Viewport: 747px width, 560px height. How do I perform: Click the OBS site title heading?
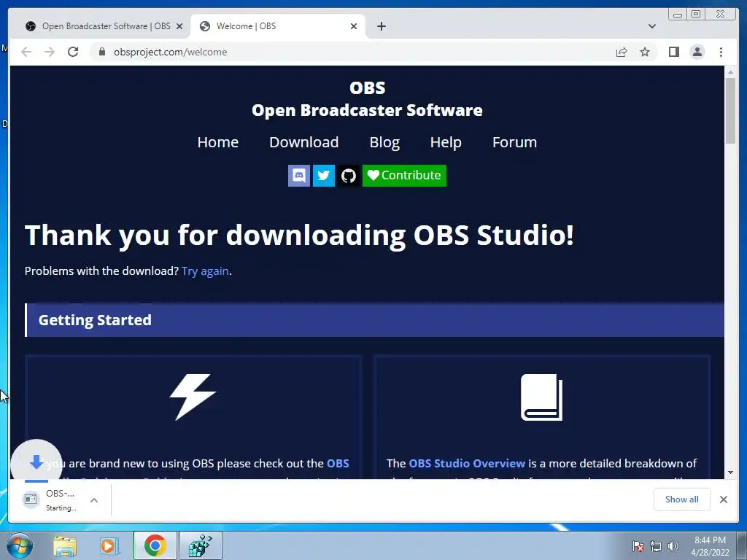pyautogui.click(x=368, y=87)
